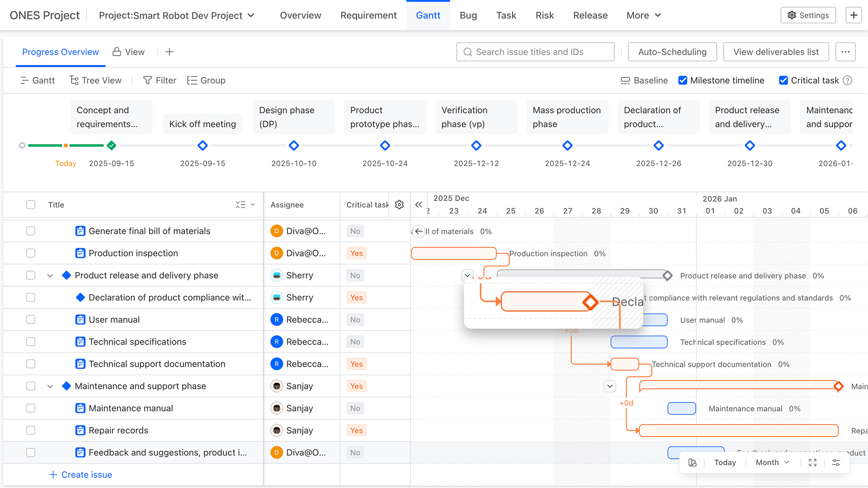Image resolution: width=868 pixels, height=488 pixels.
Task: Open the Filter tool
Action: [x=159, y=80]
